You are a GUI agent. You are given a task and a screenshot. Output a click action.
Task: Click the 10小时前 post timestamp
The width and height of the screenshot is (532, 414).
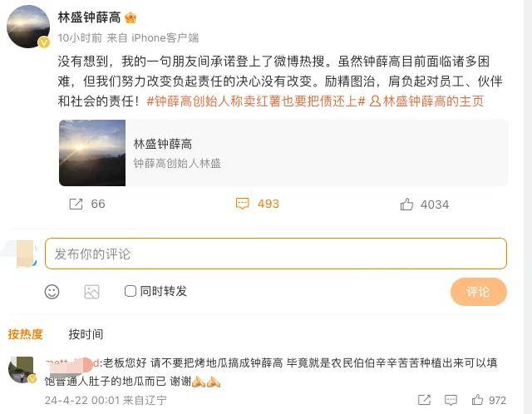81,37
